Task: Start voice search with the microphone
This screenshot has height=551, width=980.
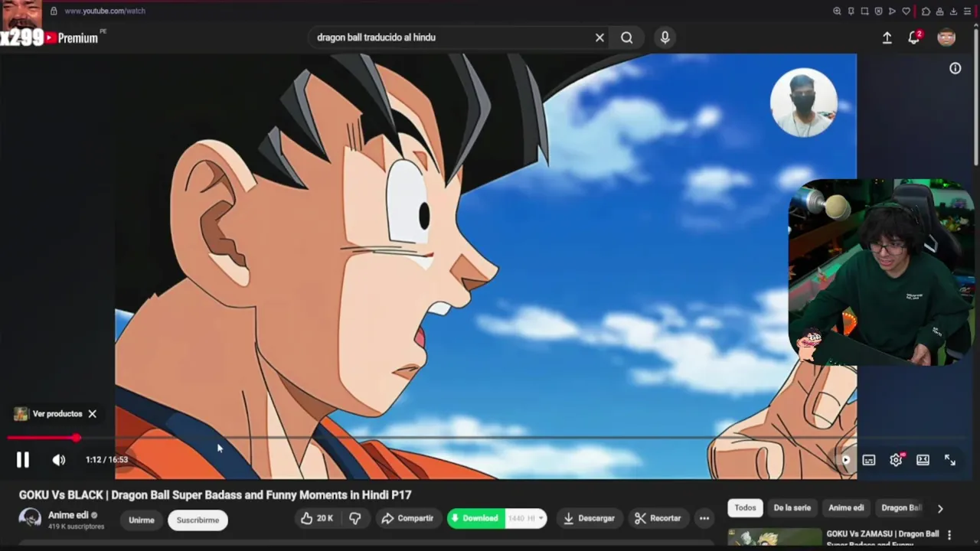Action: tap(665, 37)
